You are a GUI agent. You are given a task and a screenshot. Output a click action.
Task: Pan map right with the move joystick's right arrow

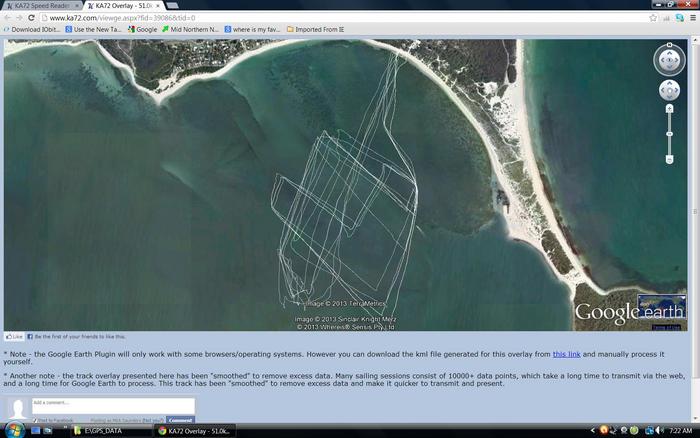676,90
